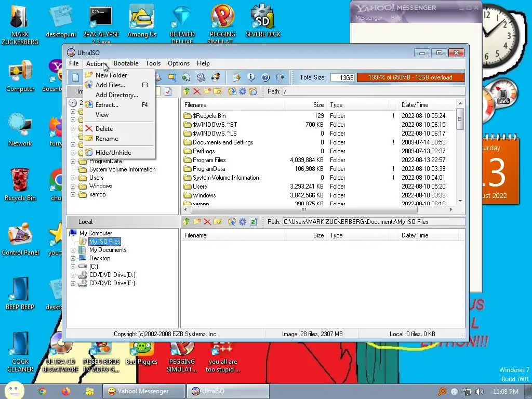The width and height of the screenshot is (532, 399).
Task: Click Rename icon in image toolbar
Action: tap(217, 91)
